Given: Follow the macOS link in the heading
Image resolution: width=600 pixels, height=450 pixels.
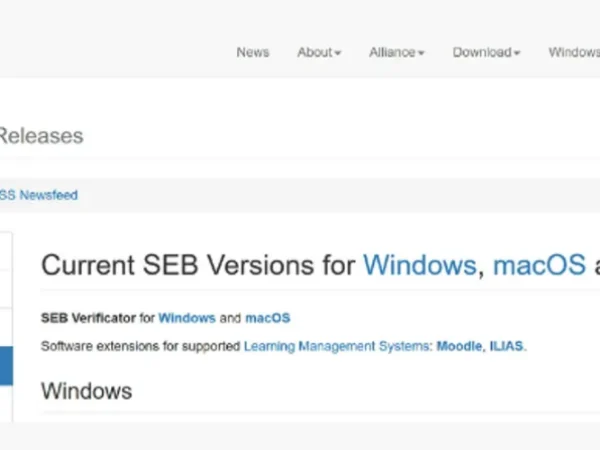Looking at the screenshot, I should (539, 265).
